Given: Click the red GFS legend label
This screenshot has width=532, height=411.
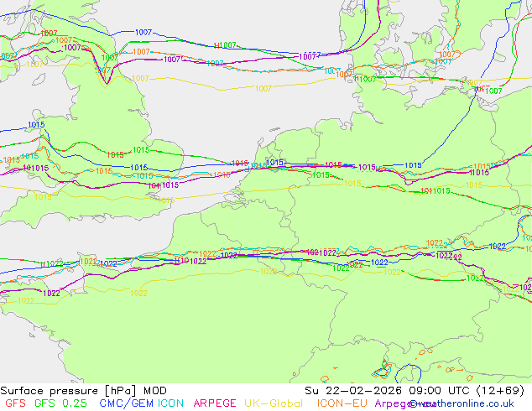Looking at the screenshot, I should [x=15, y=403].
